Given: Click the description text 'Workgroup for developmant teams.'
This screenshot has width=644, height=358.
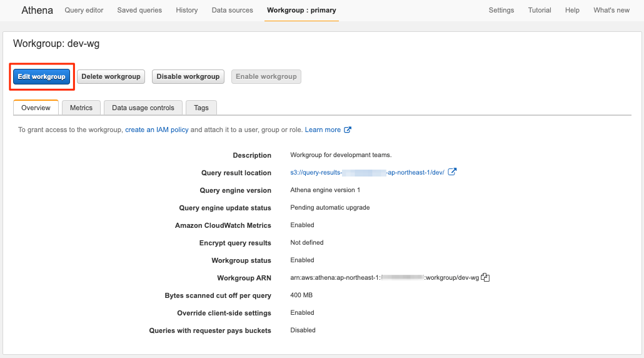Looking at the screenshot, I should click(341, 155).
